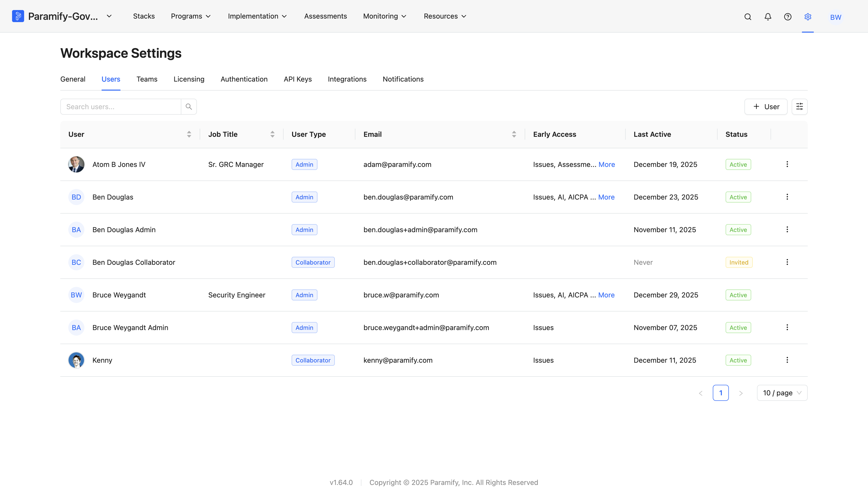Switch to the Teams tab
Viewport: 868px width, 500px height.
pos(147,79)
